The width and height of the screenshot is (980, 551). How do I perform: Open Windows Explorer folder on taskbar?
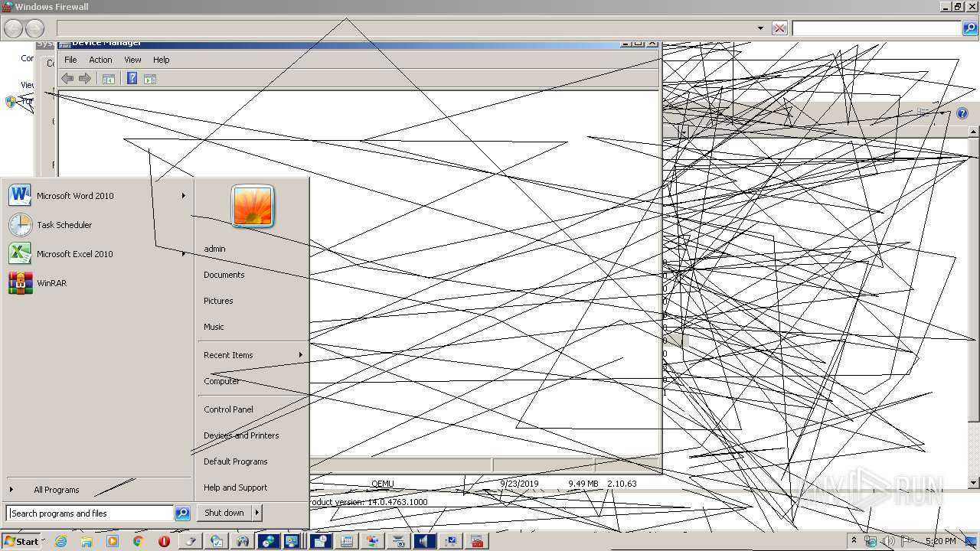(87, 541)
